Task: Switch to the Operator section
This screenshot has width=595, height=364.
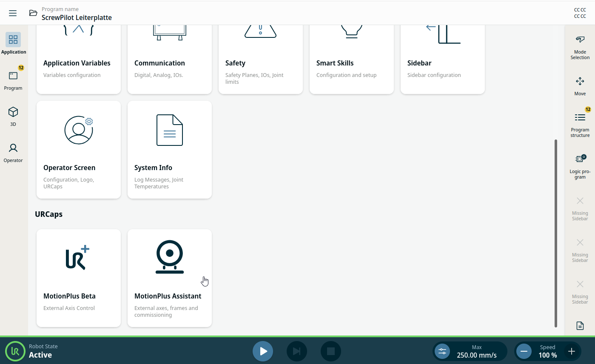Action: (13, 152)
